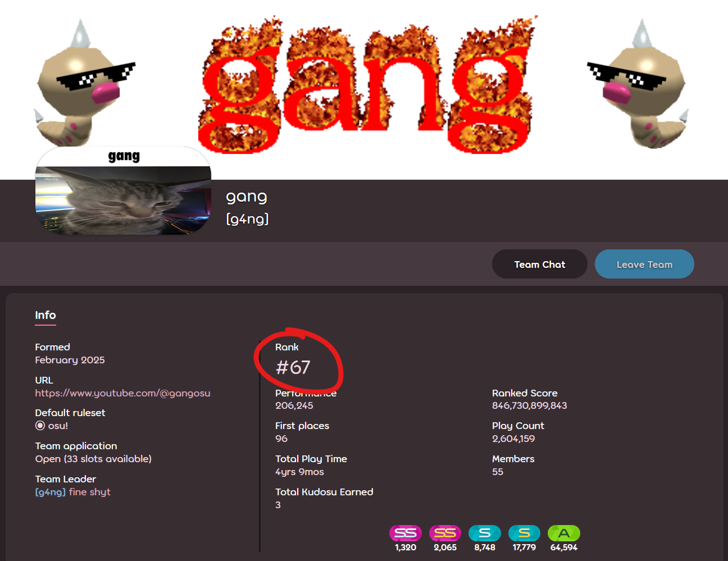Click the green A grade badge icon
The height and width of the screenshot is (561, 728).
tap(564, 533)
